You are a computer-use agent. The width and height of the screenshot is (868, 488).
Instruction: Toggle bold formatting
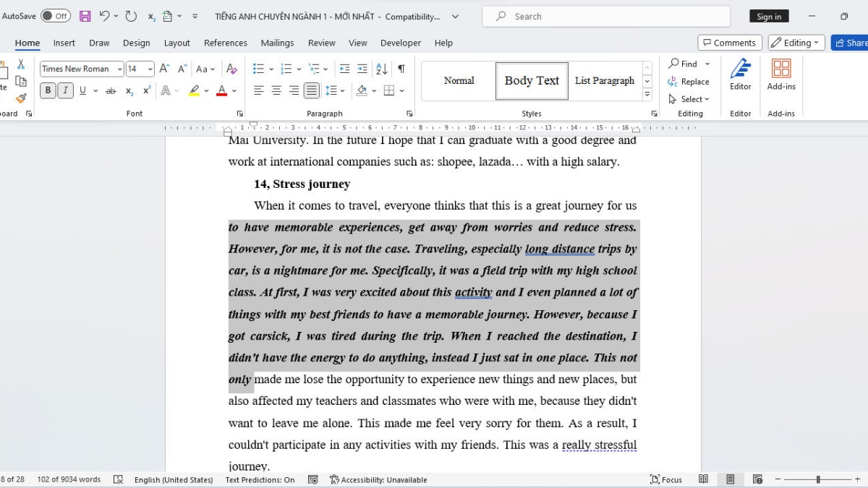click(47, 90)
